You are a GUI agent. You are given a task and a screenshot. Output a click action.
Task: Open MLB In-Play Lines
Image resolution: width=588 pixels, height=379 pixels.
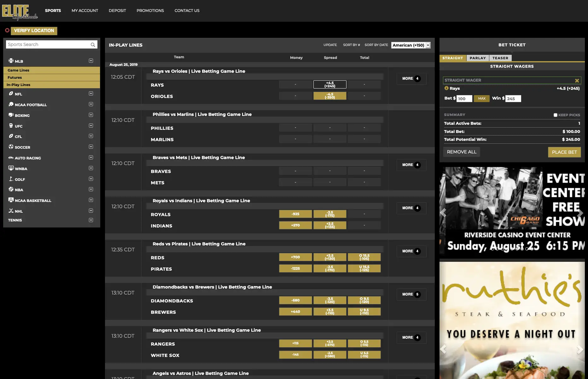pyautogui.click(x=52, y=85)
